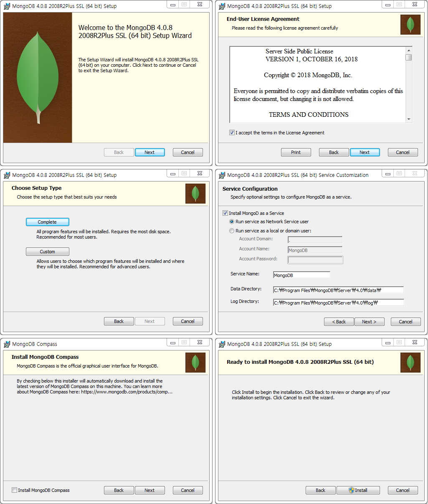Click the Data Directory path field

(339, 290)
